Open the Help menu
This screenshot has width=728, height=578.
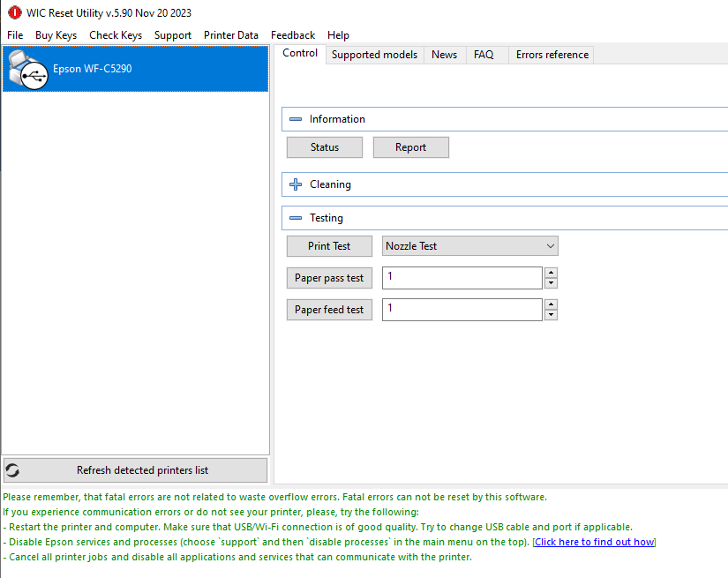338,35
